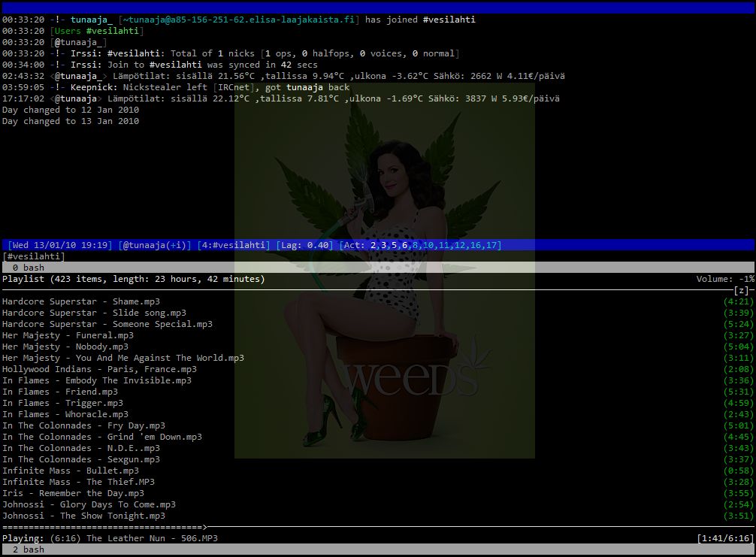
Task: Select 'Hollywood Indians - Paris, France.mp3'
Action: point(99,369)
